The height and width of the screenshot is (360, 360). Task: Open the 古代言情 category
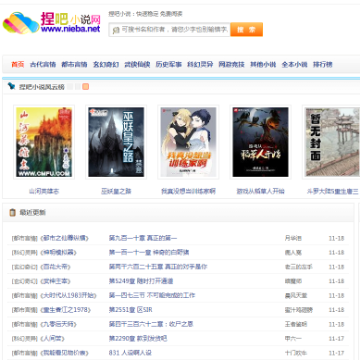tap(43, 64)
